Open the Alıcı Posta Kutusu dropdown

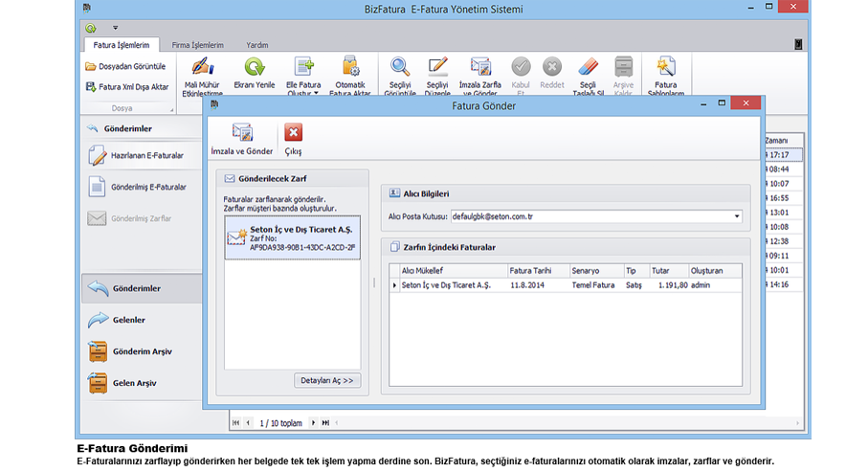coord(736,217)
